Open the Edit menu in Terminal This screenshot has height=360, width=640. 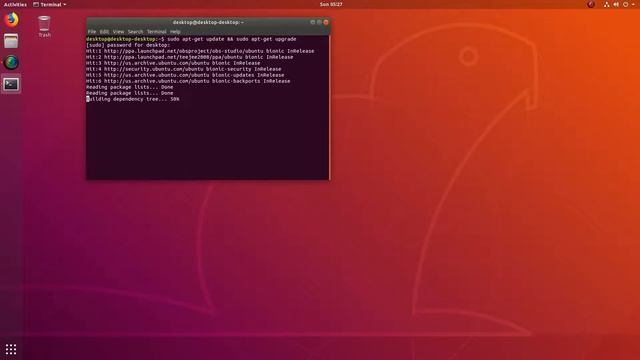coord(104,31)
